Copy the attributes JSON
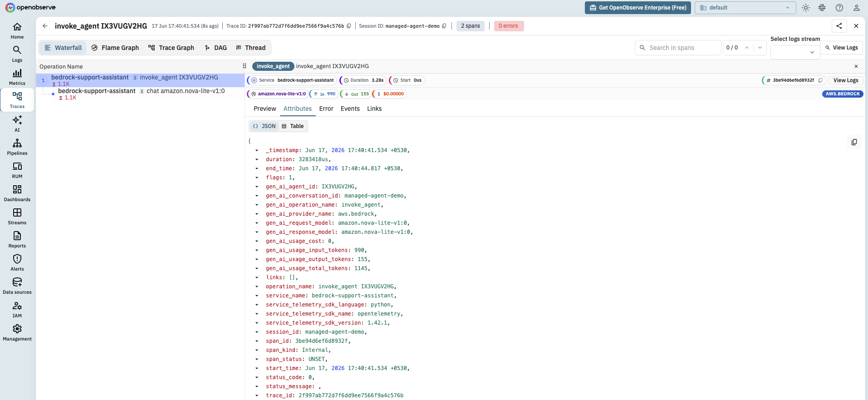The width and height of the screenshot is (868, 400). pyautogui.click(x=854, y=142)
